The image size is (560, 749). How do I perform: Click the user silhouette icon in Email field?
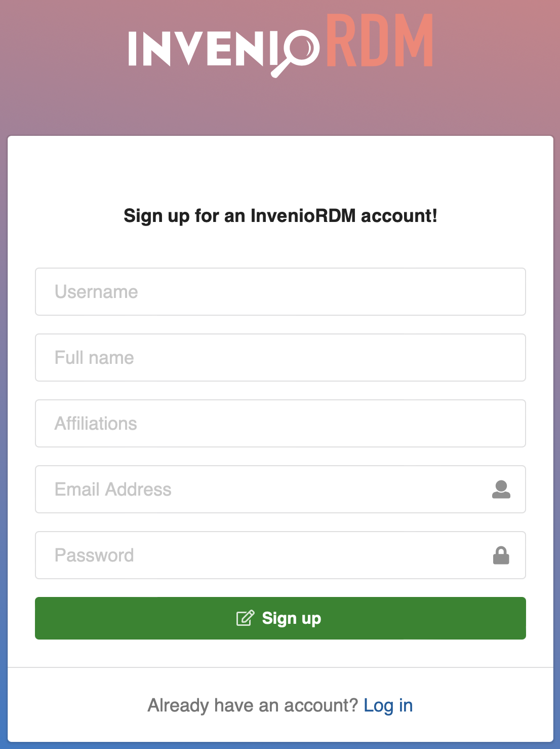click(x=501, y=490)
